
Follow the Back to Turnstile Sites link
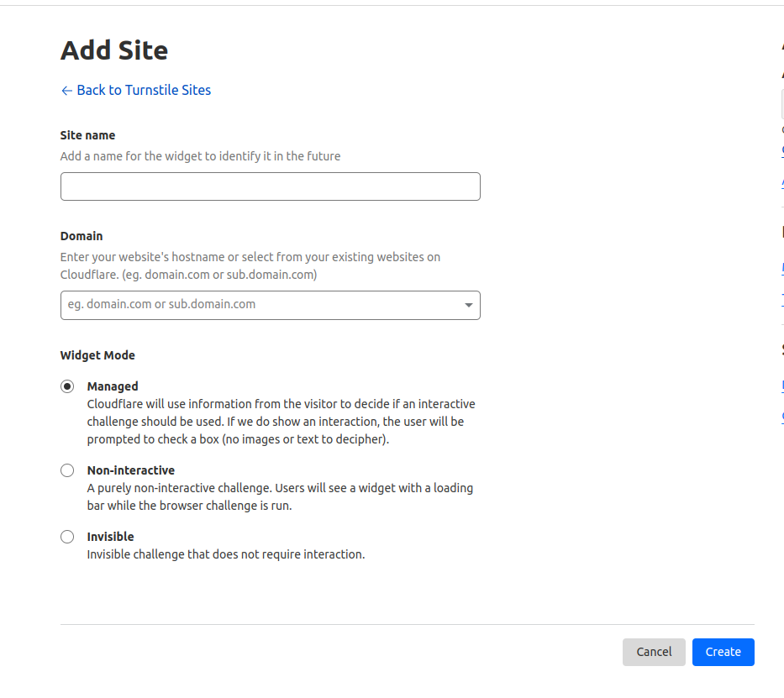coord(143,90)
